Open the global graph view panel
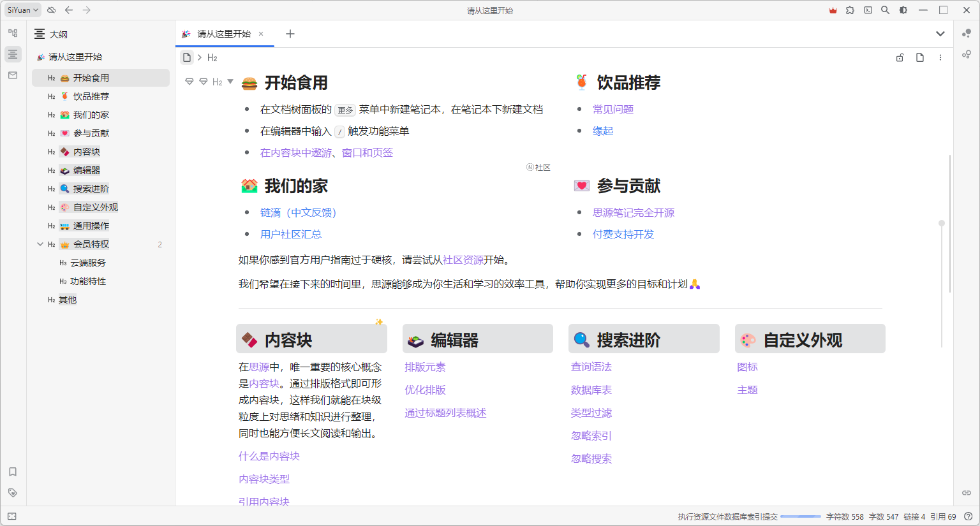This screenshot has width=980, height=526. pos(967,54)
